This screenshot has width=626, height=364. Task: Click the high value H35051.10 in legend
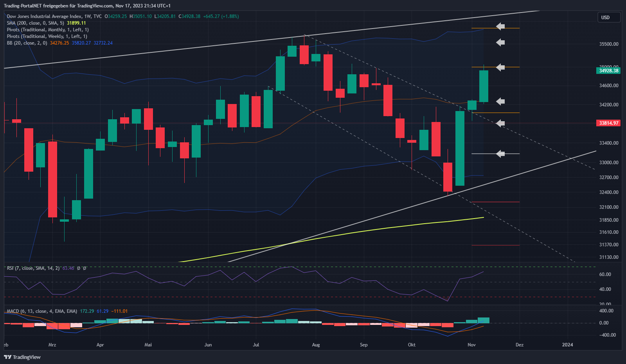pyautogui.click(x=140, y=16)
